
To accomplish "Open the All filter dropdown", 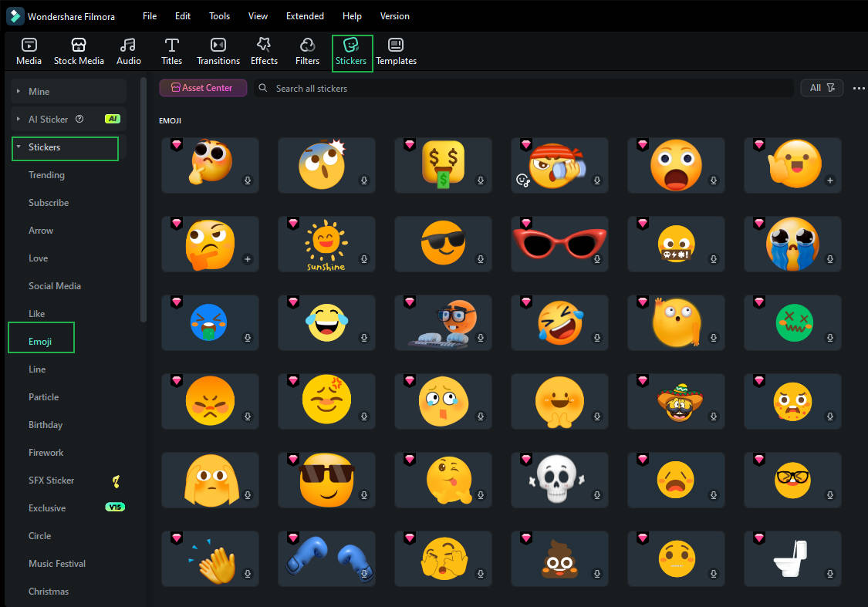I will [822, 87].
